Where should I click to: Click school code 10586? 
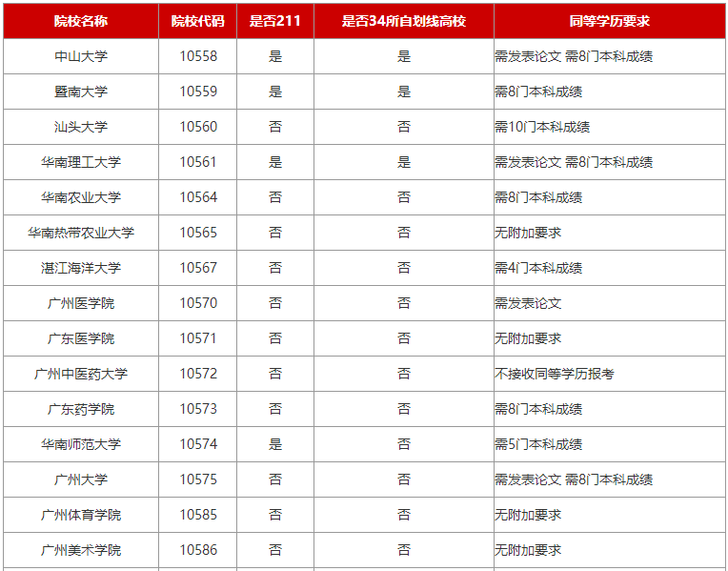click(198, 551)
